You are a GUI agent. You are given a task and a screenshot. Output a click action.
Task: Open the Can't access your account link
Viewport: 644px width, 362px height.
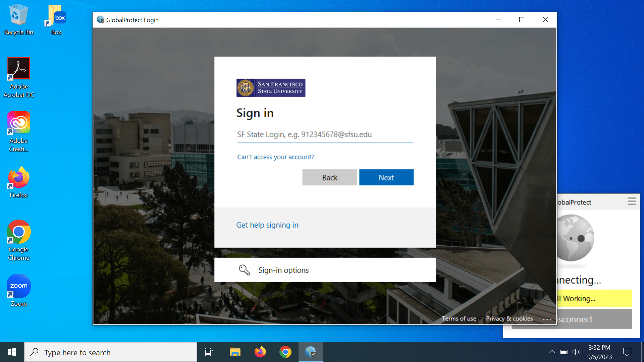tap(275, 157)
